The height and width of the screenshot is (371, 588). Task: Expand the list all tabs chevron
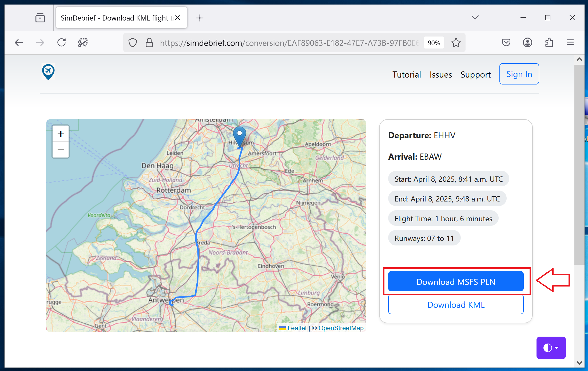click(475, 18)
